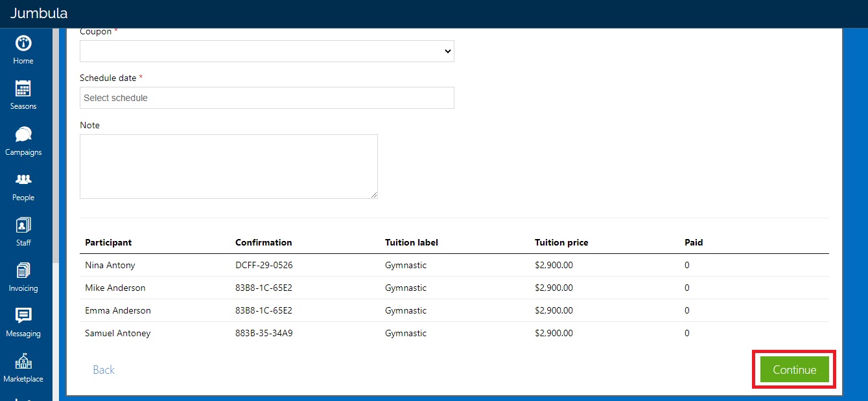Select confirmation code 883B-35-34A9

coord(265,333)
